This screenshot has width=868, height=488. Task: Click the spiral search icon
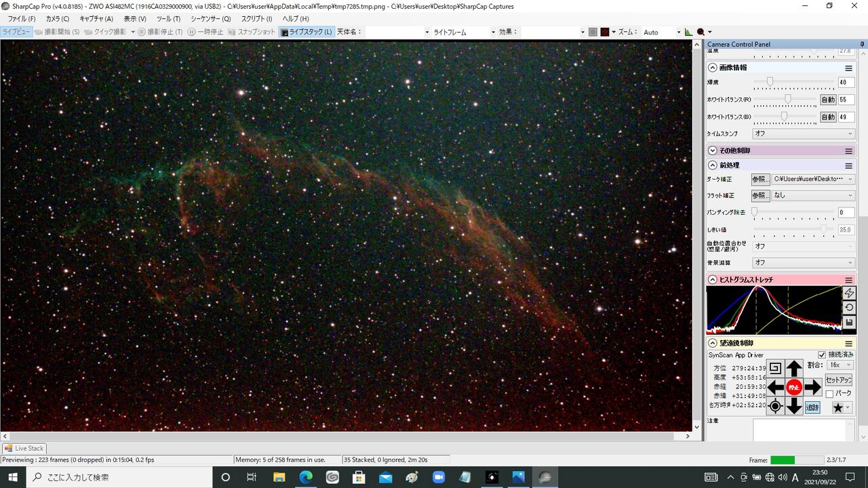pos(776,369)
